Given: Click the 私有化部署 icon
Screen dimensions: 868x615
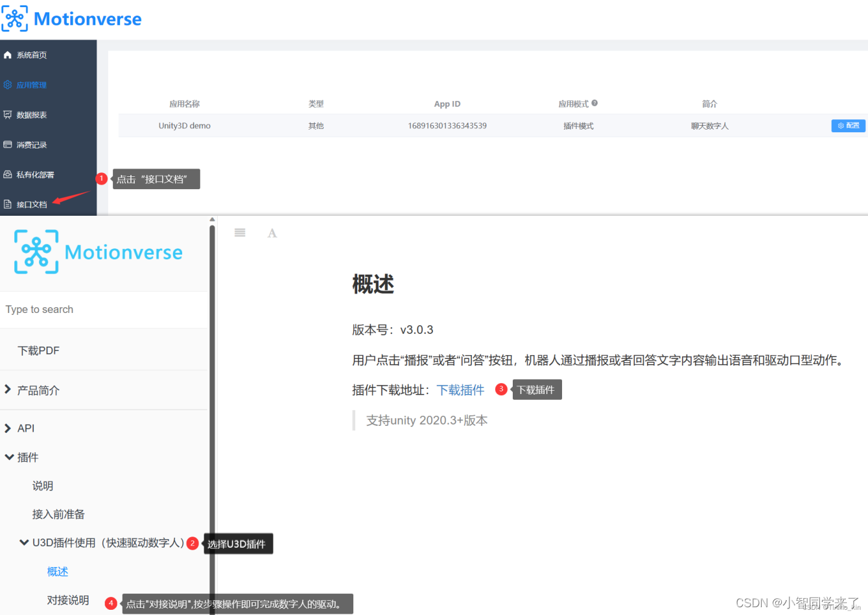Looking at the screenshot, I should coord(8,174).
